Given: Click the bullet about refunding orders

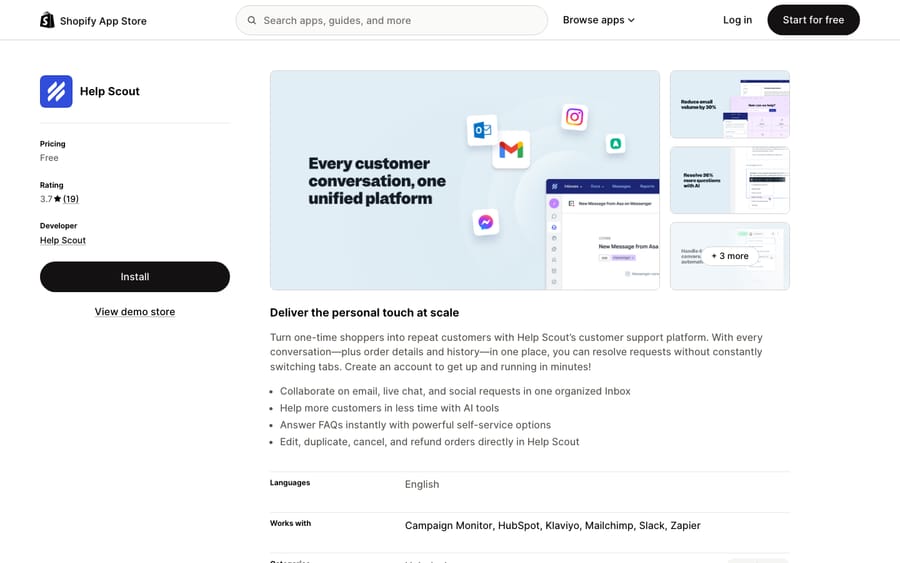Looking at the screenshot, I should click(x=429, y=442).
